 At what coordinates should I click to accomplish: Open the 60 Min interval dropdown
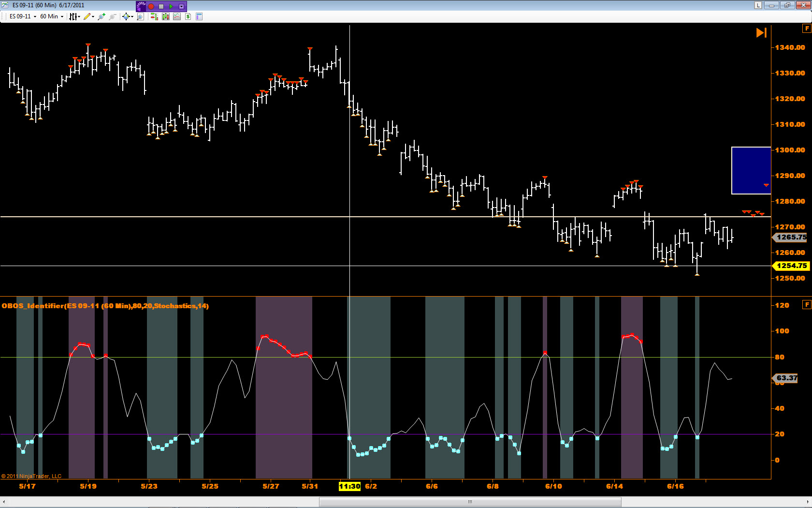pos(51,16)
